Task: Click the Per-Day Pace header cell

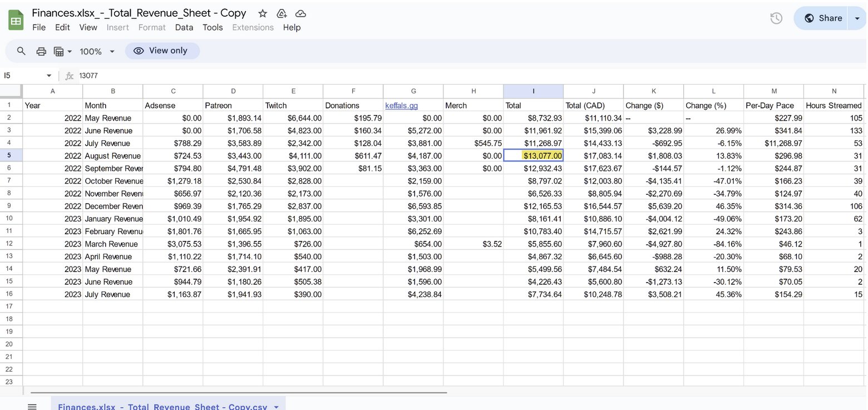Action: [773, 105]
